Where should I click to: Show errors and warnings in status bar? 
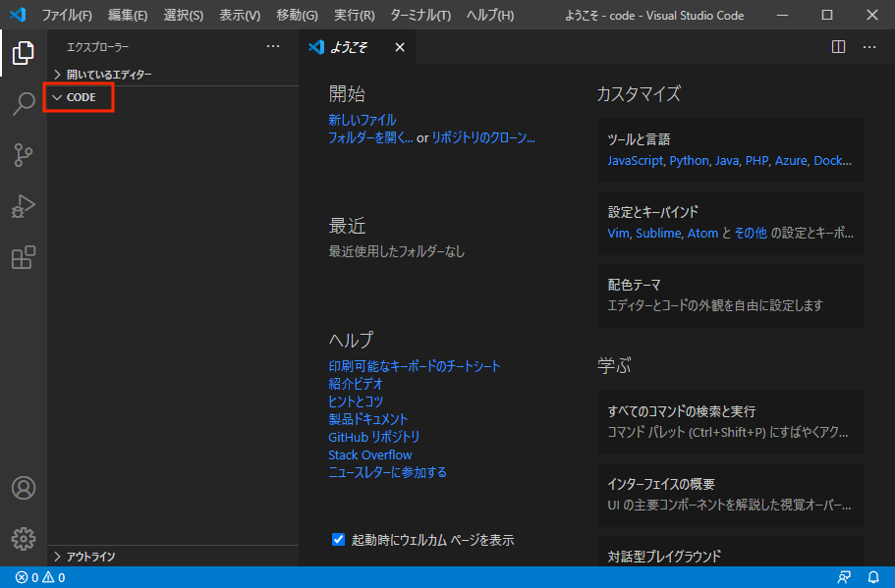(40, 577)
